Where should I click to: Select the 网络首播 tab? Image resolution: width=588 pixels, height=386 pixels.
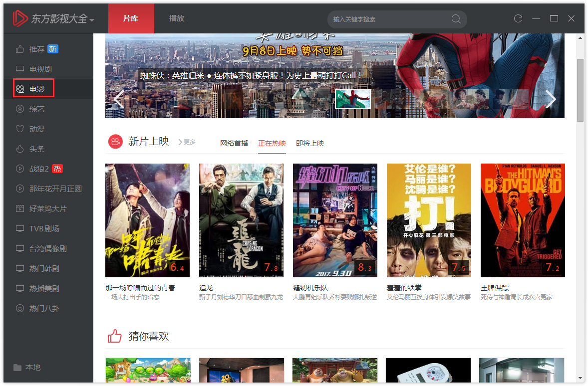pyautogui.click(x=234, y=143)
